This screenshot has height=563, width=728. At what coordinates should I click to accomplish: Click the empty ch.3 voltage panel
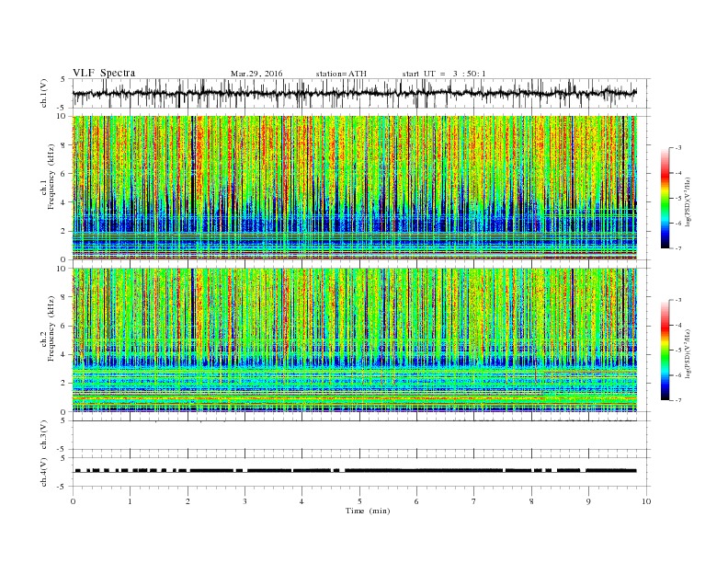pos(361,435)
